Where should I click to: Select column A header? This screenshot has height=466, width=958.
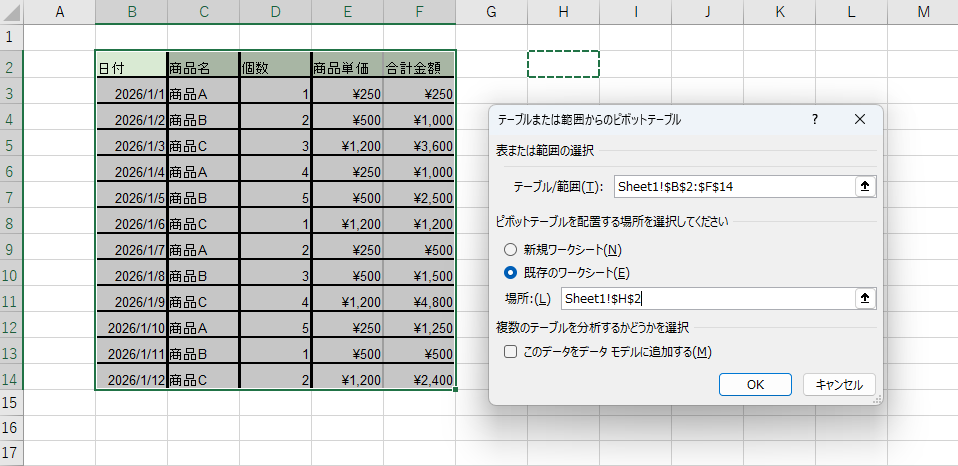[x=59, y=11]
